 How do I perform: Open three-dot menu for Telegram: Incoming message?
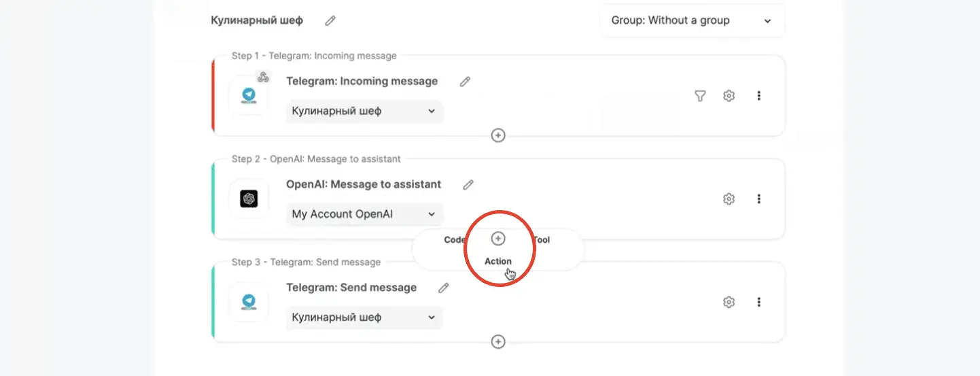pyautogui.click(x=759, y=96)
